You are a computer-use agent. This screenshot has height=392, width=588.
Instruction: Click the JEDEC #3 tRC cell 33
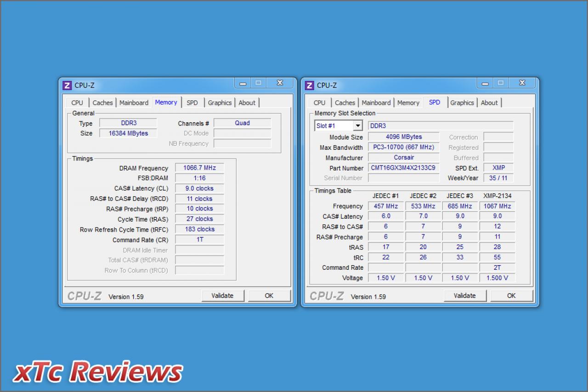(x=460, y=257)
